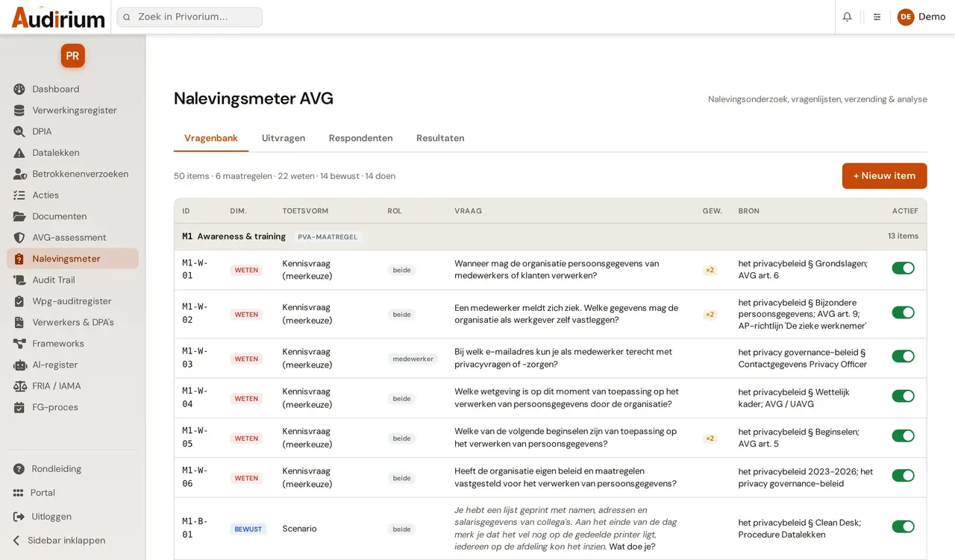Image resolution: width=955 pixels, height=560 pixels.
Task: Click the Uitloggen sign-out icon
Action: [19, 517]
